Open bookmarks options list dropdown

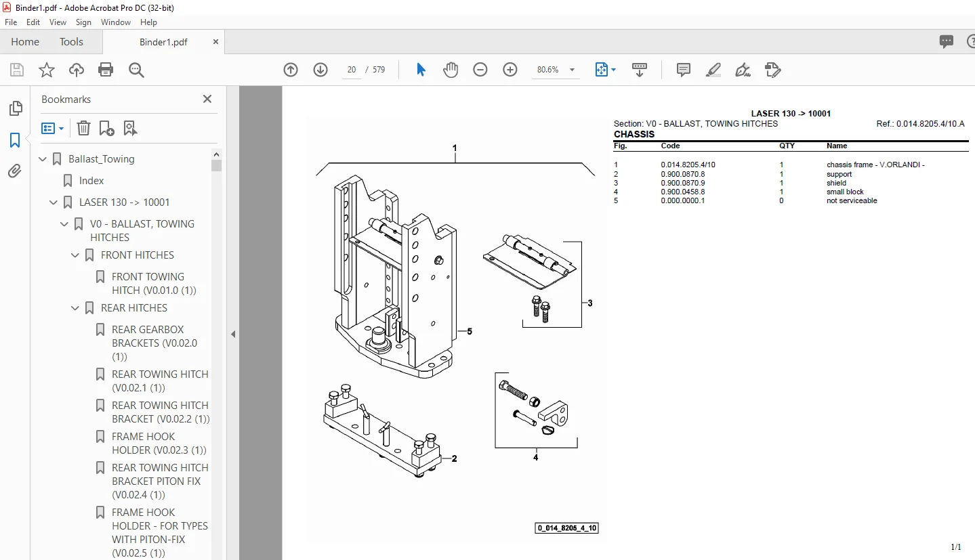coord(52,128)
